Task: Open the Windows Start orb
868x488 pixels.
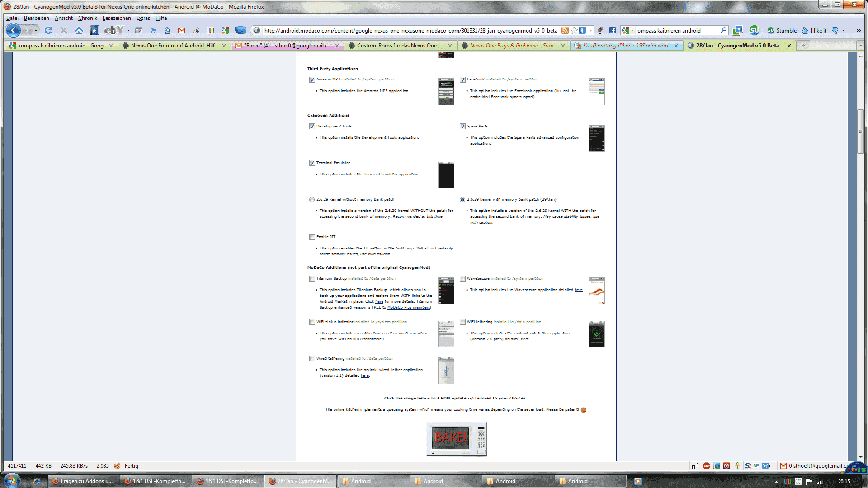Action: pyautogui.click(x=12, y=480)
